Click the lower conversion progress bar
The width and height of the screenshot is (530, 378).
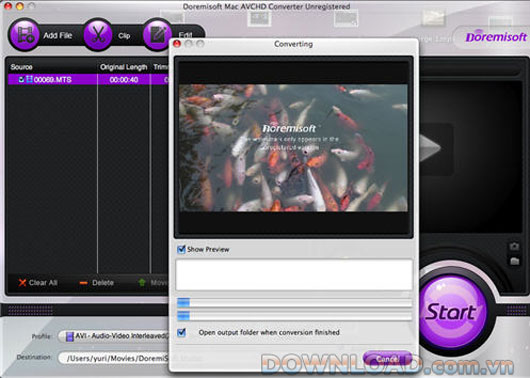coord(294,316)
